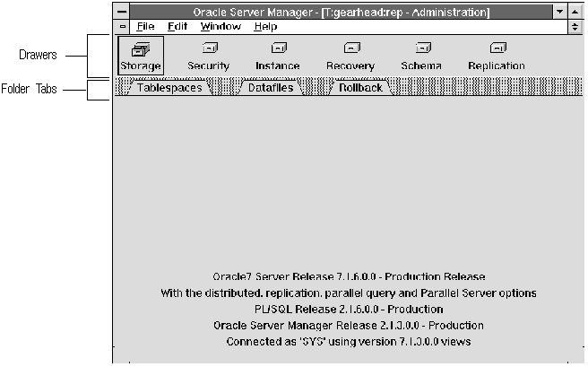
Task: Switch to the Tablespaces folder tab
Action: 169,88
